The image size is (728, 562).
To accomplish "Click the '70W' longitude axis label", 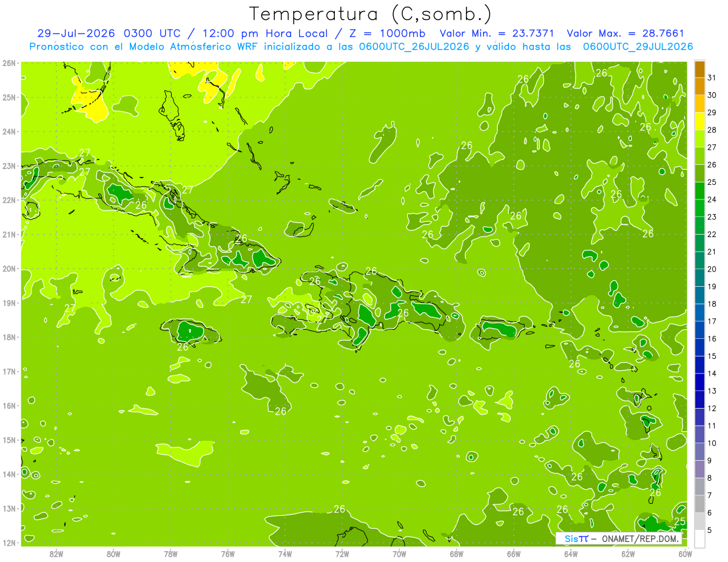I will click(399, 554).
